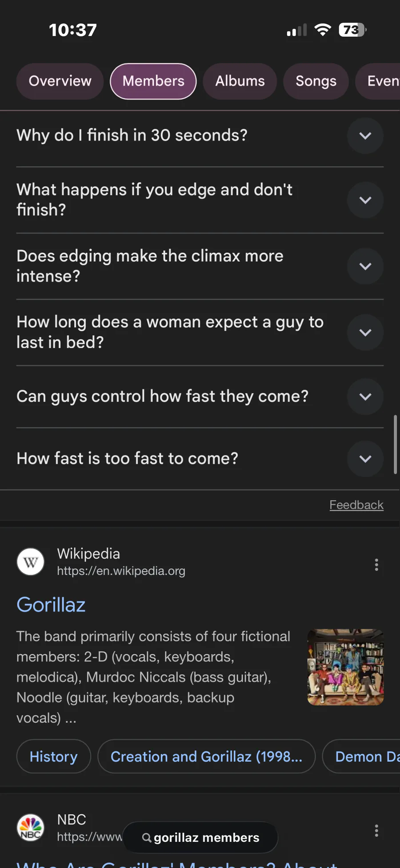The image size is (400, 868).
Task: Switch to the Overview tab
Action: [x=60, y=81]
